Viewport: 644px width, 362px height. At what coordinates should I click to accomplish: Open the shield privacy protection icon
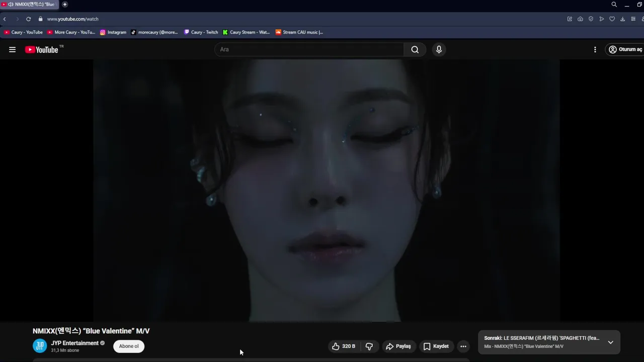coord(591,19)
